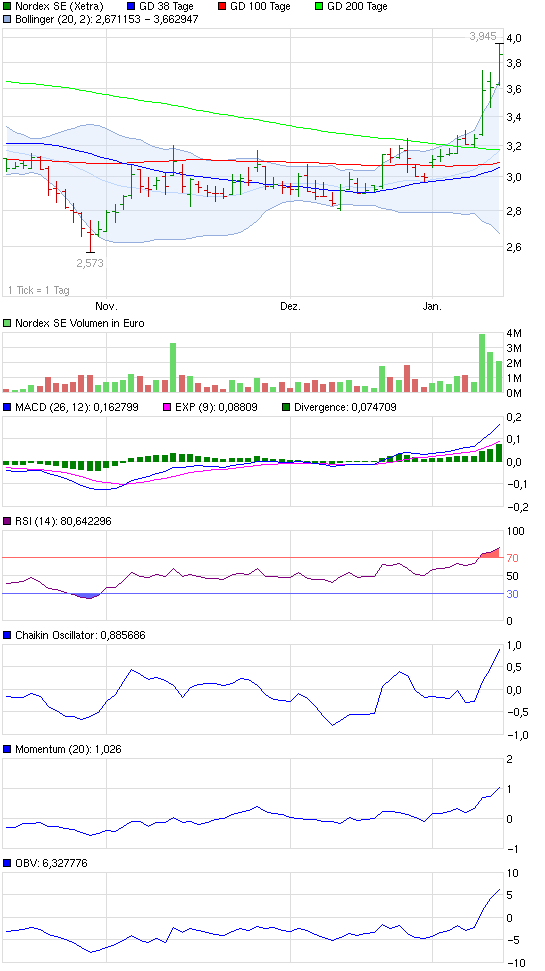This screenshot has height=971, width=545.
Task: Click the dark green Divergence swatch
Action: (286, 407)
